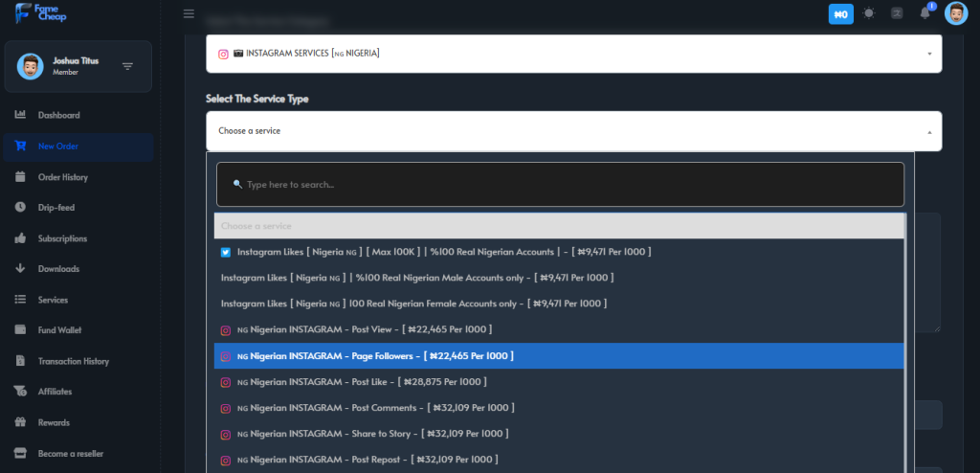
Task: Open the hamburger menu icon
Action: click(189, 13)
